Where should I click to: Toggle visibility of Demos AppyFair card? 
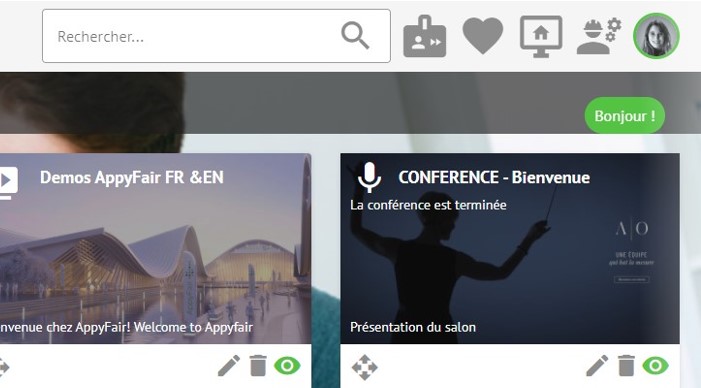pos(287,366)
